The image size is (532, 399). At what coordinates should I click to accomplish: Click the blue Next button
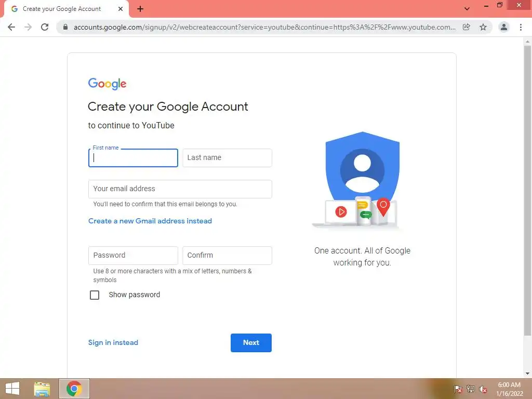point(251,343)
